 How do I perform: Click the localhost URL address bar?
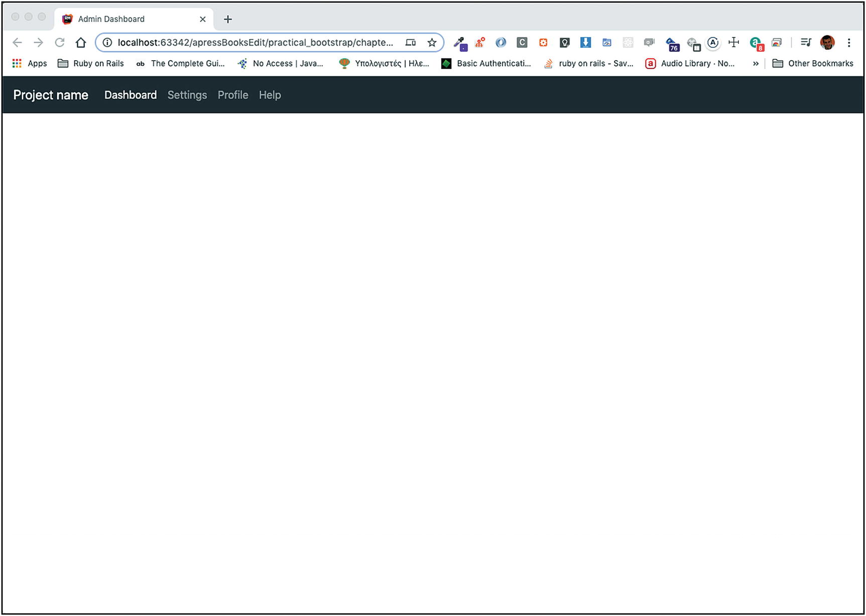tap(255, 43)
